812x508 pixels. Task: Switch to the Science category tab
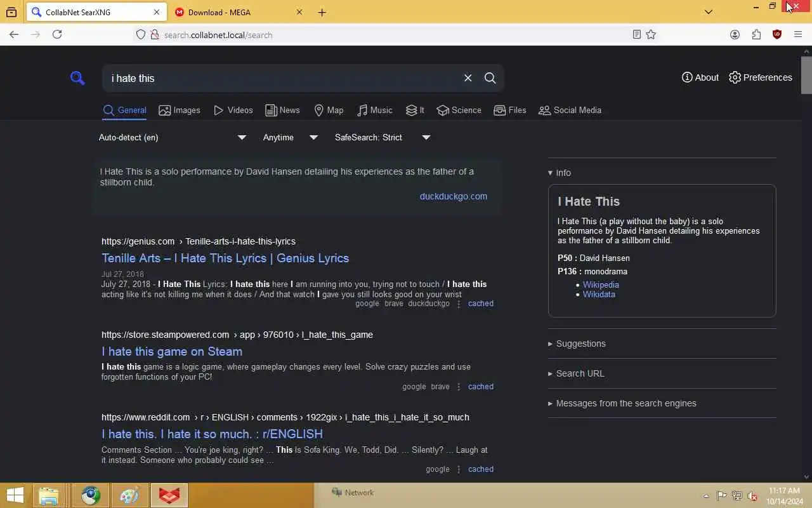click(x=459, y=110)
